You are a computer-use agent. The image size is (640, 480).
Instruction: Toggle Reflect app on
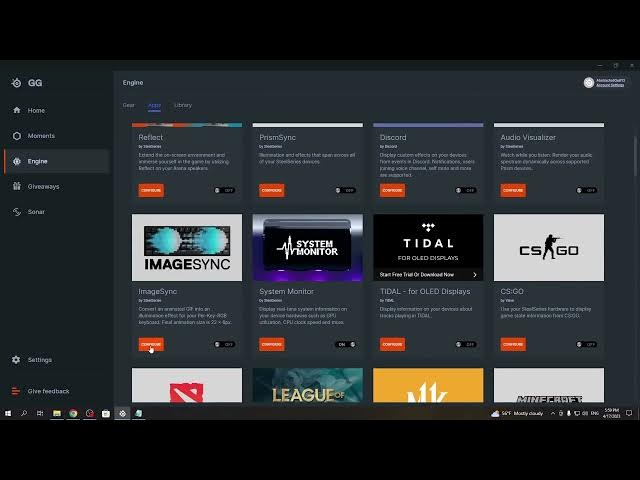[x=224, y=190]
